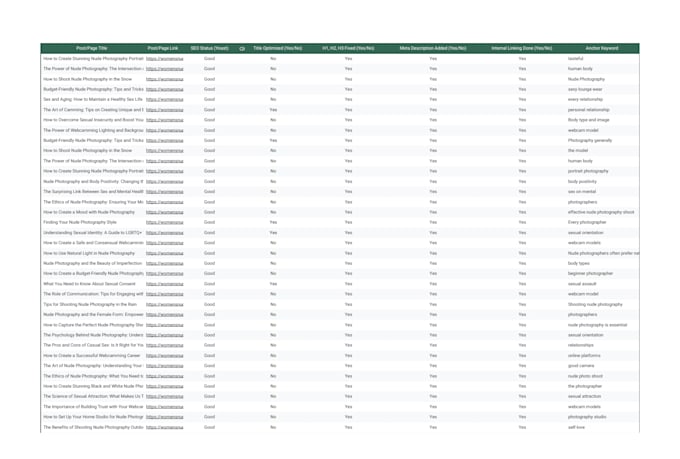Select title 'Nude Photography and Body Positivity'
This screenshot has width=680, height=459.
coord(92,181)
